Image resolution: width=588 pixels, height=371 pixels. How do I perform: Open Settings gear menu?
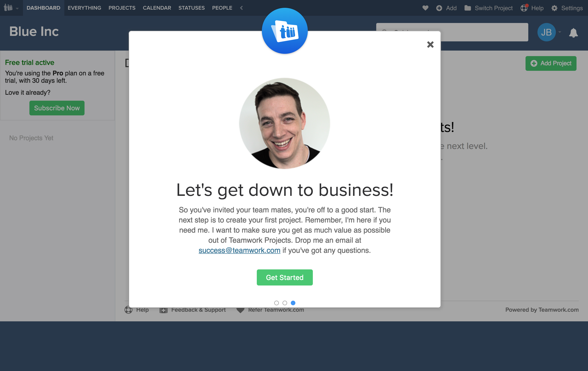(x=567, y=8)
